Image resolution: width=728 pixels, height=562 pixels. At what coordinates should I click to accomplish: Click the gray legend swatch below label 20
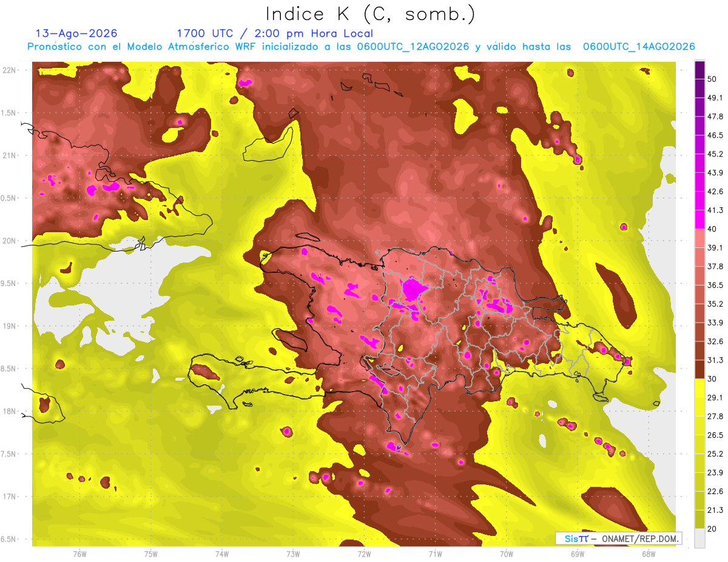(699, 538)
